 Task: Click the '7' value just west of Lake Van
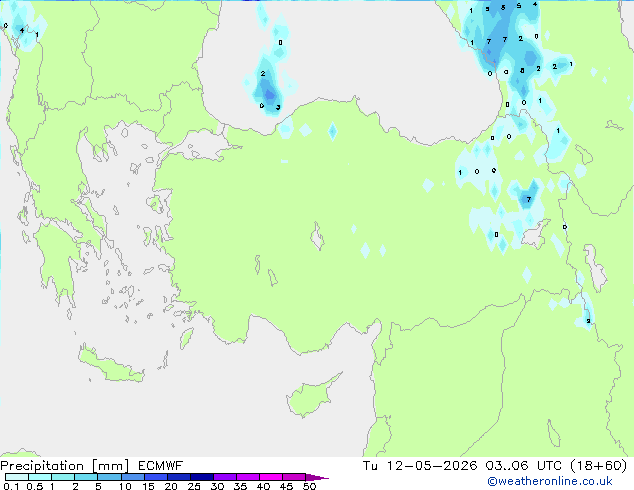528,199
